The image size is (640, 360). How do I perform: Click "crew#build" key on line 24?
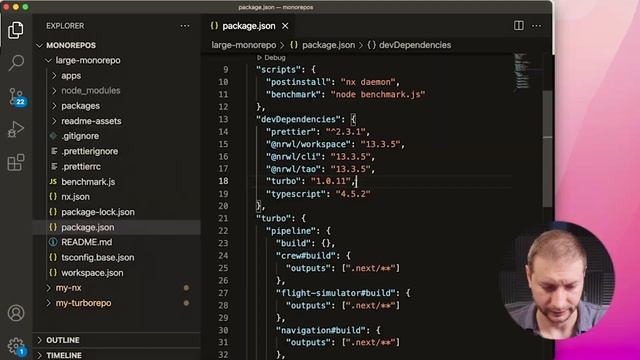click(x=305, y=256)
